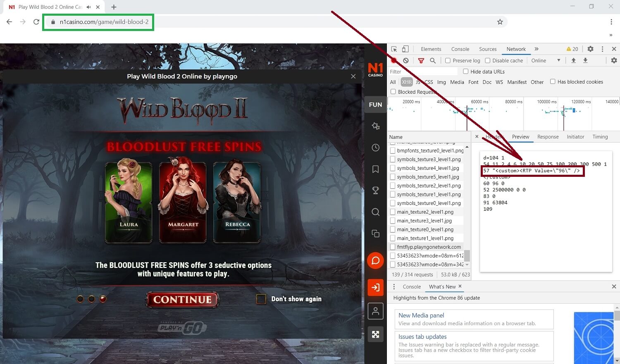Viewport: 620px width, 364px height.
Task: Open the Chrome three-dot menu
Action: tap(611, 22)
